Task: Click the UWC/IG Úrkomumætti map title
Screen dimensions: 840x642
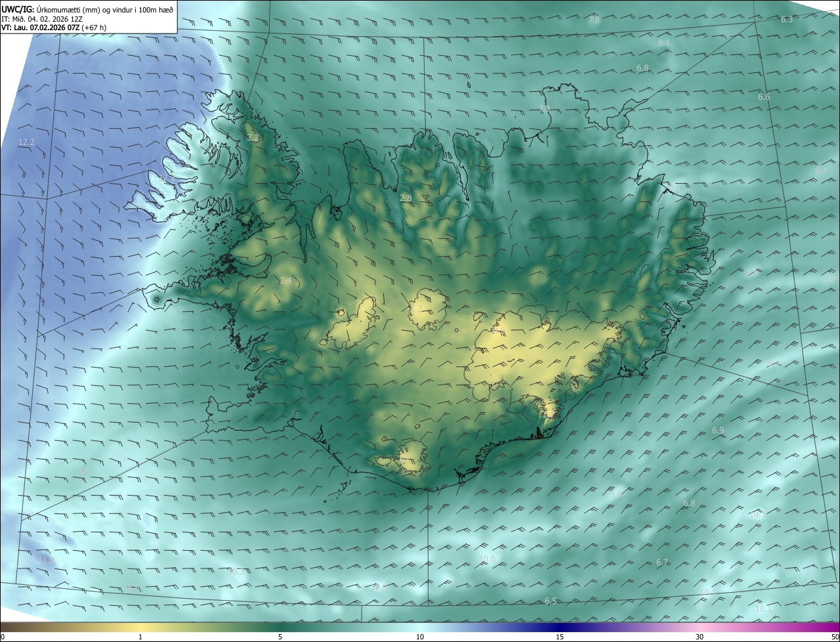Action: [x=87, y=9]
